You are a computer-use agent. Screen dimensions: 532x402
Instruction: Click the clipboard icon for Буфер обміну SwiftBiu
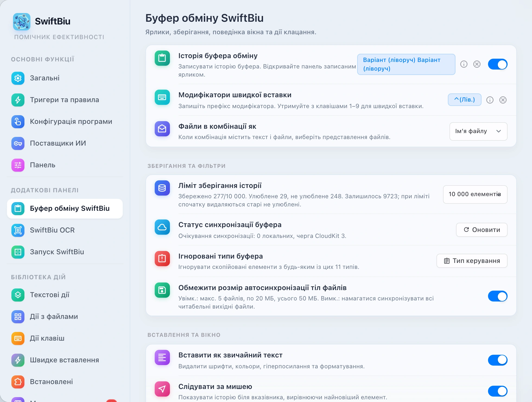pyautogui.click(x=18, y=209)
